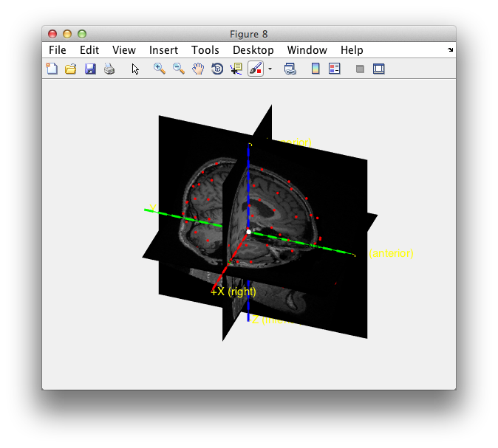This screenshot has height=448, width=498.
Task: Open the Insert menu
Action: pyautogui.click(x=163, y=50)
